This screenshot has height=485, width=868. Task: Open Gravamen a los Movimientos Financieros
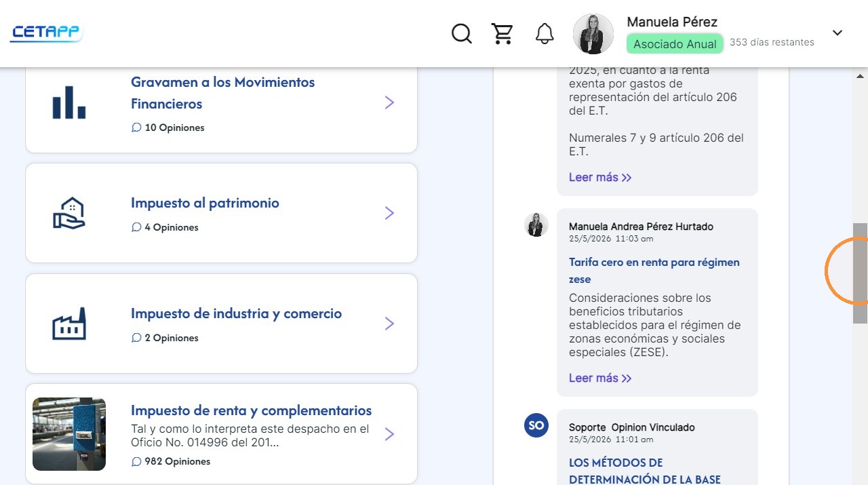(x=222, y=93)
